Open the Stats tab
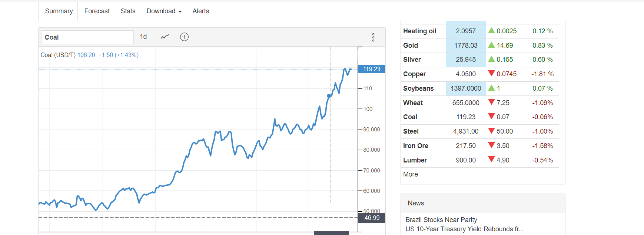This screenshot has width=644, height=235. tap(128, 11)
